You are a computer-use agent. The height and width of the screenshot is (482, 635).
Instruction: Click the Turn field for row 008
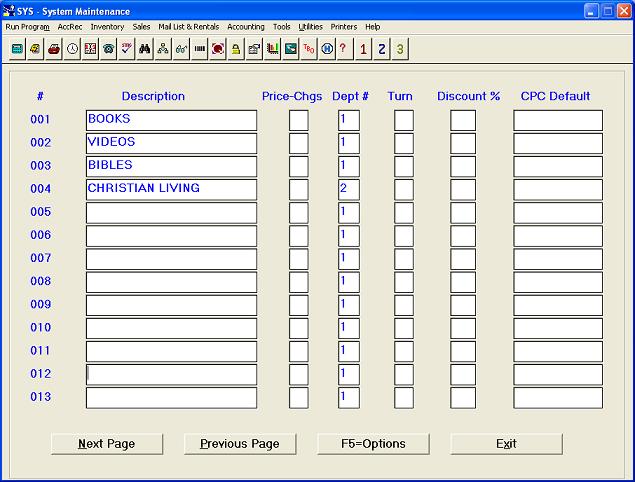pos(404,282)
